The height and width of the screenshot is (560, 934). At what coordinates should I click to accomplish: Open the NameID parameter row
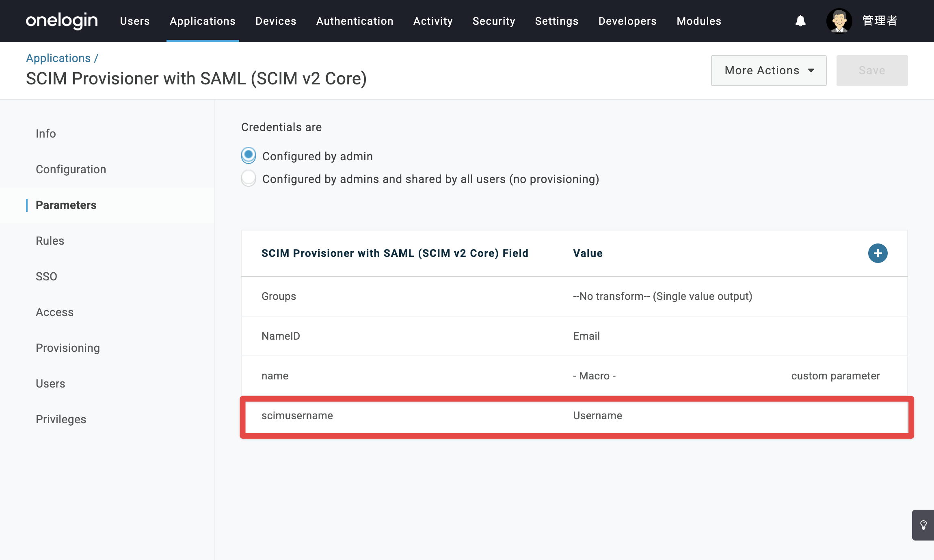point(575,336)
